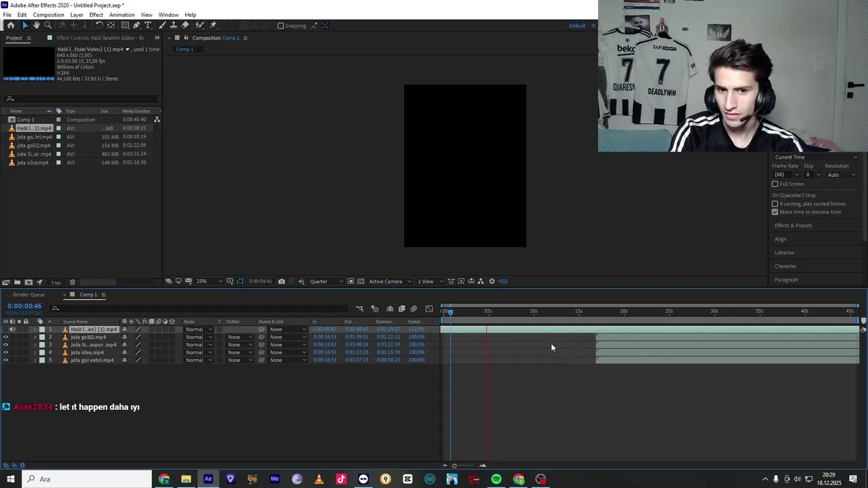The height and width of the screenshot is (488, 868).
Task: Expand layer 3 jota Si..aspor.mp4 properties
Action: (x=35, y=345)
